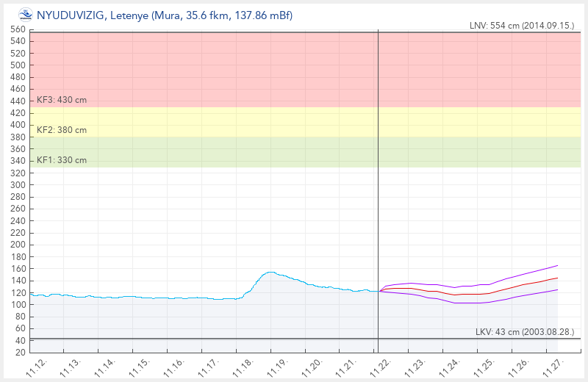Click the NYUDUVIZIG logo icon
This screenshot has height=382, width=588.
click(x=25, y=14)
